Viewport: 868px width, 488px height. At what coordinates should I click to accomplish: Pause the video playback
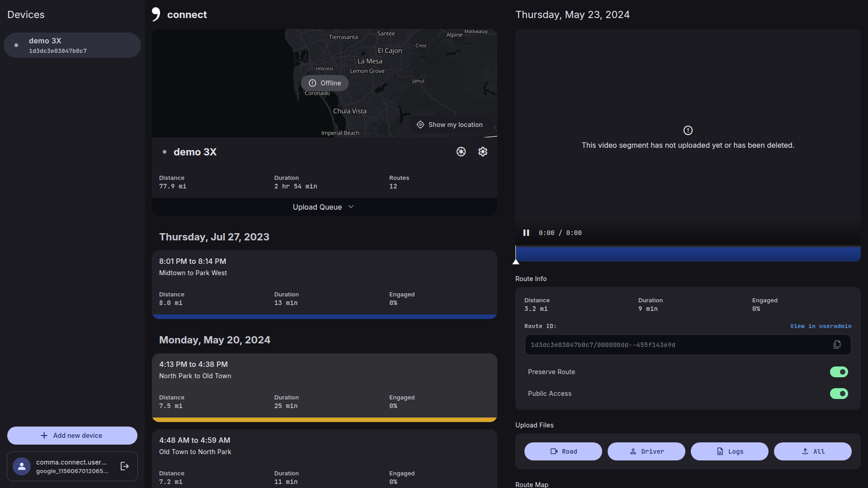pyautogui.click(x=526, y=233)
